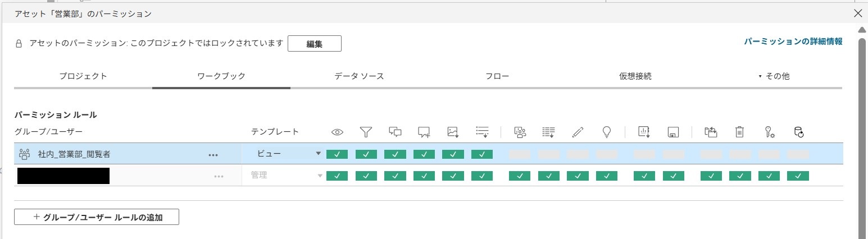Click the 編集 button
This screenshot has width=868, height=239.
(314, 44)
